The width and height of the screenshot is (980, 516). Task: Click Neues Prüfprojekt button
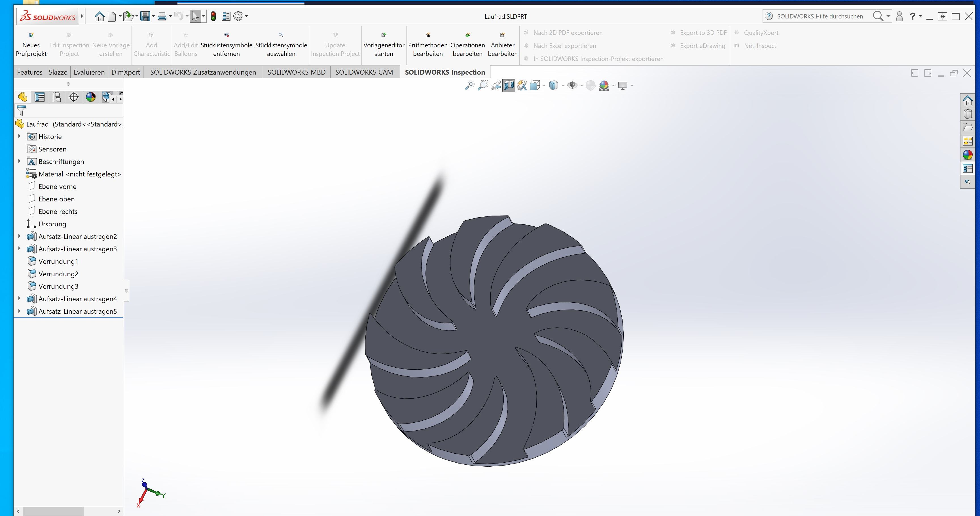[31, 45]
